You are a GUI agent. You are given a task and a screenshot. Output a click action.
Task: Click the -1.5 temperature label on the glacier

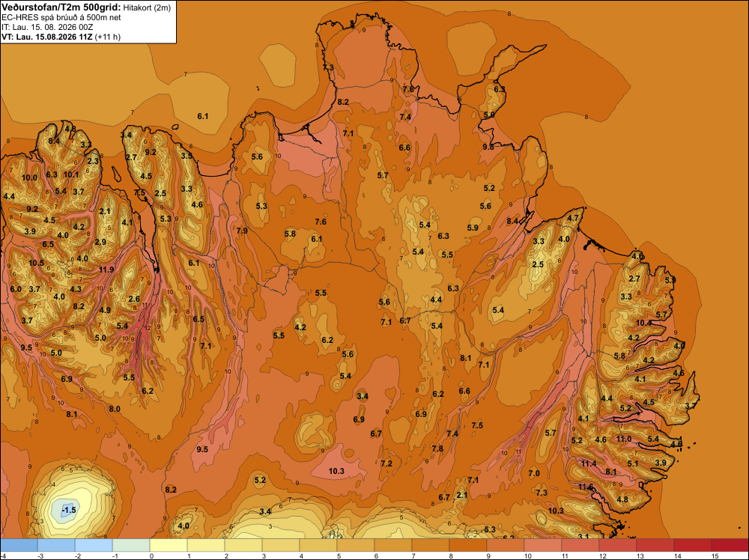(69, 511)
